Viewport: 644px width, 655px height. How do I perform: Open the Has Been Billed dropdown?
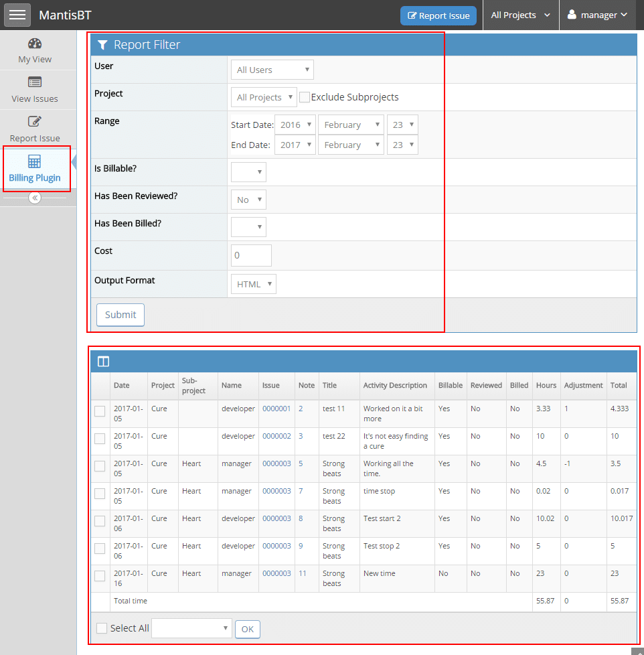(x=248, y=227)
